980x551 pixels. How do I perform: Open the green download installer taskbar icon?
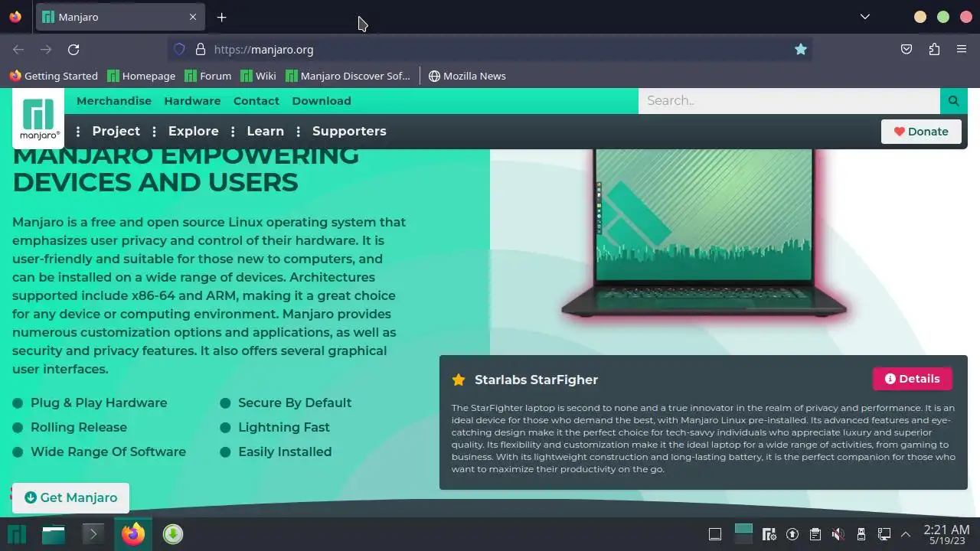(173, 534)
